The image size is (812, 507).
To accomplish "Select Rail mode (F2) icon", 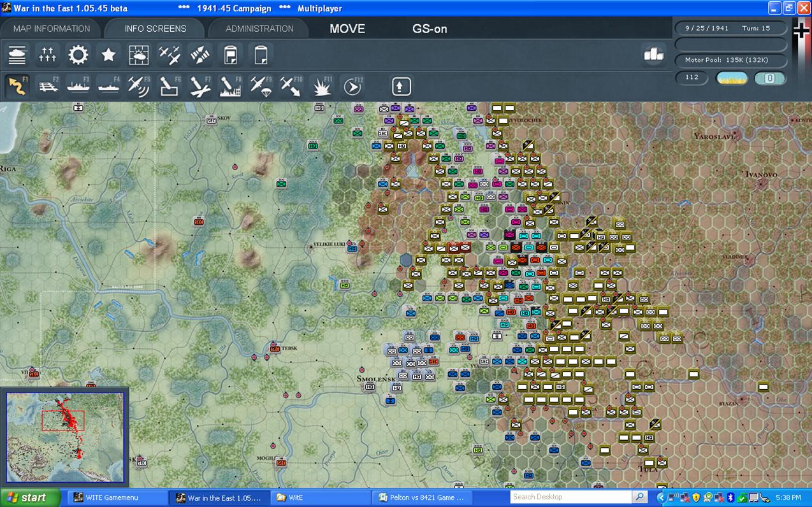I will point(48,86).
